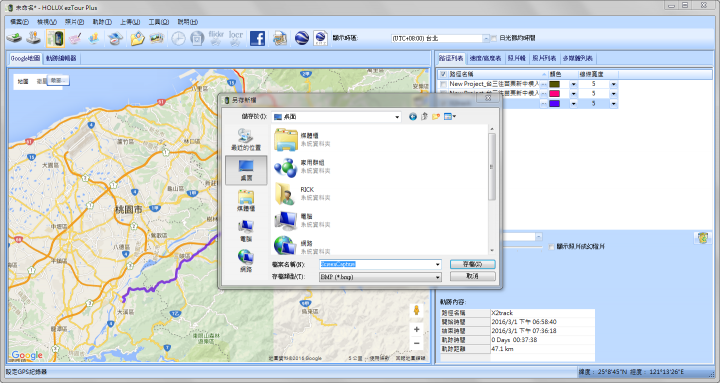Screen dimensions: 720x383
Task: Click the drive with green arrow toolbar icon
Action: (x=14, y=38)
